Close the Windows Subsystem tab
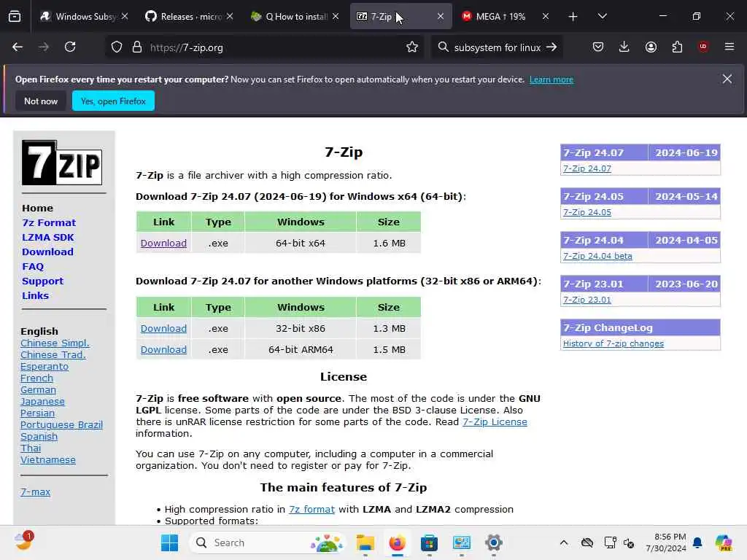747x560 pixels. (125, 17)
